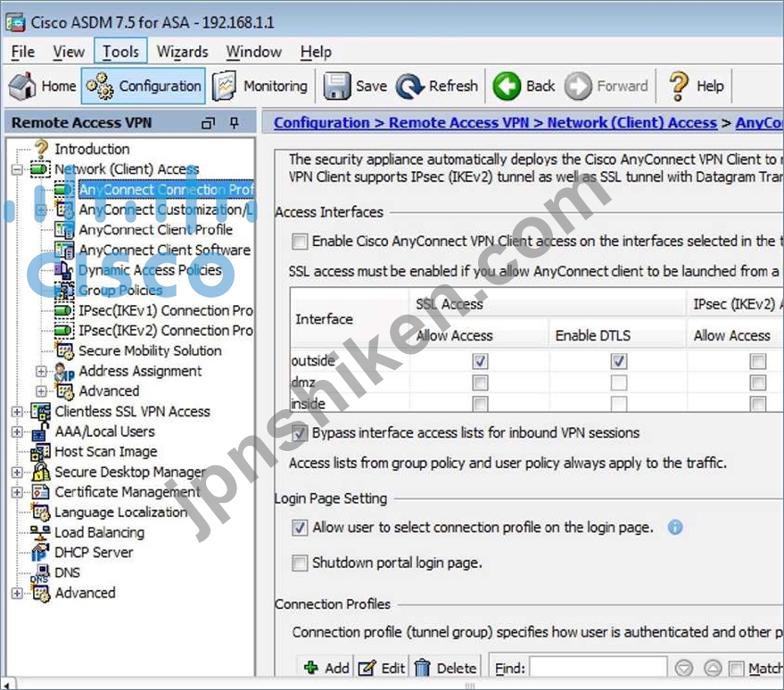Click the Introduction question mark icon

(41, 148)
